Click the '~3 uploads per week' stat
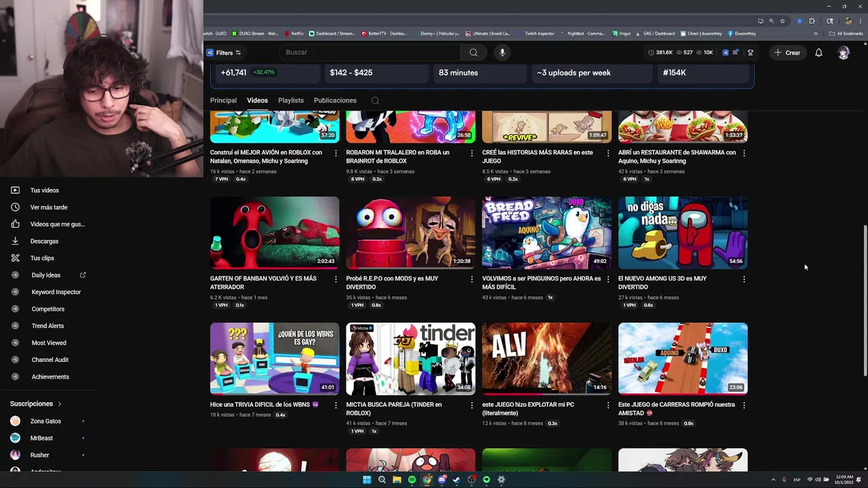The image size is (868, 488). coord(574,73)
